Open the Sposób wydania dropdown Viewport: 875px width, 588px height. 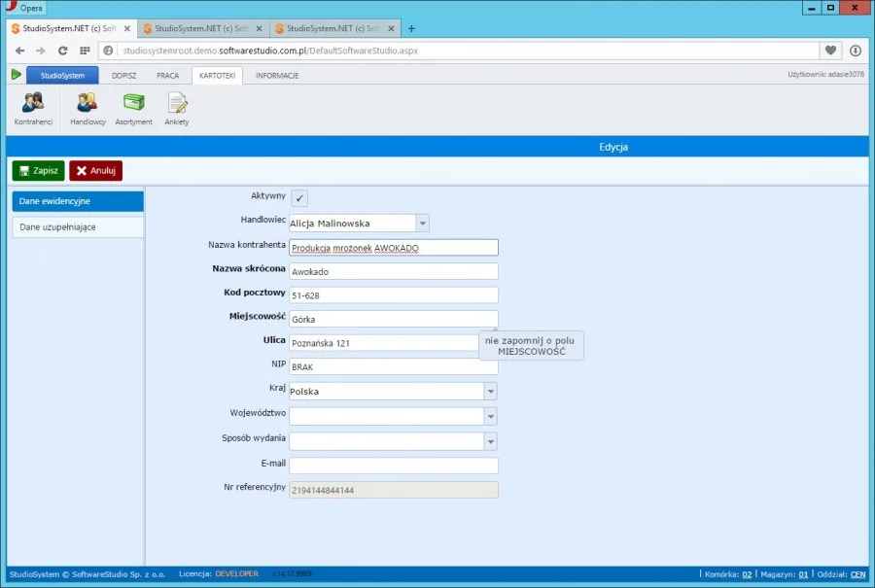tap(393, 441)
